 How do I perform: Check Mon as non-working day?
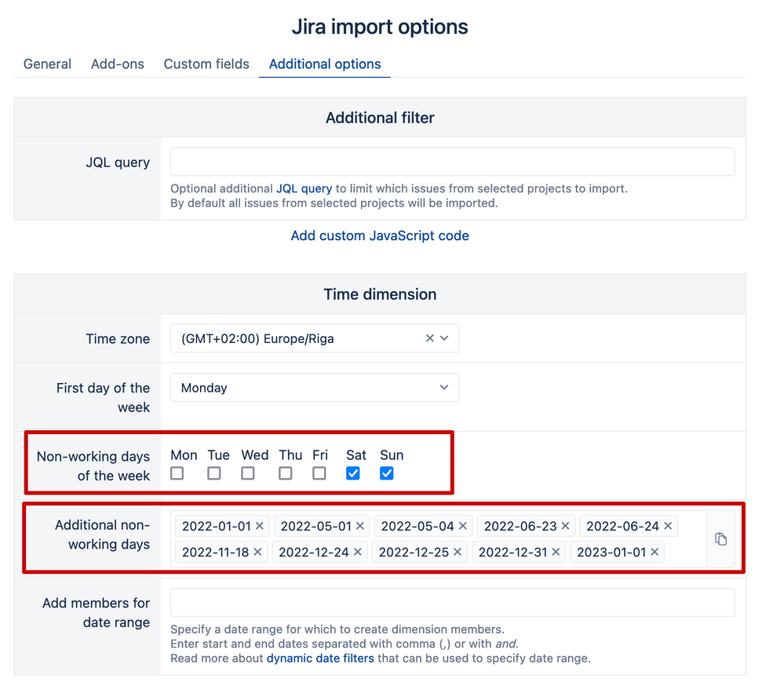(x=177, y=473)
